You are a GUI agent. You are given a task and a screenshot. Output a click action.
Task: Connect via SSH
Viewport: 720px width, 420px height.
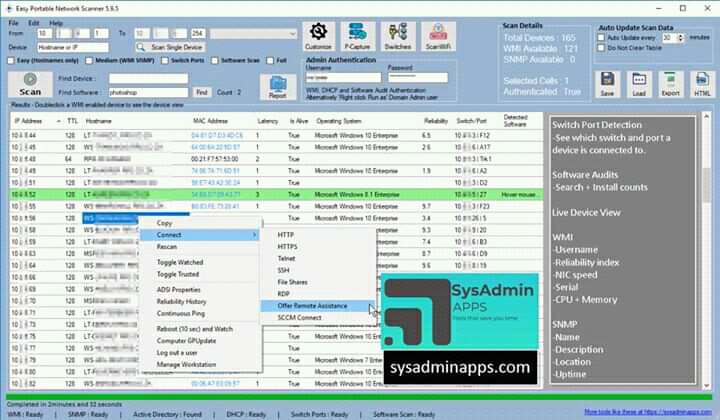(318, 271)
